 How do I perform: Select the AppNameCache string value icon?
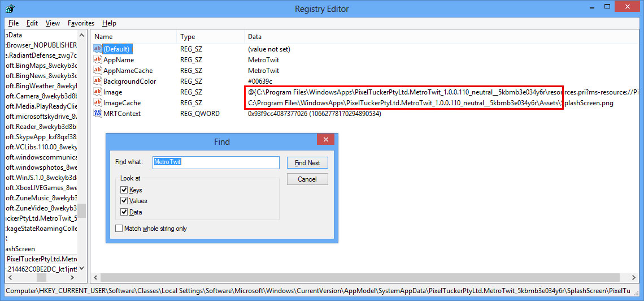[x=97, y=70]
